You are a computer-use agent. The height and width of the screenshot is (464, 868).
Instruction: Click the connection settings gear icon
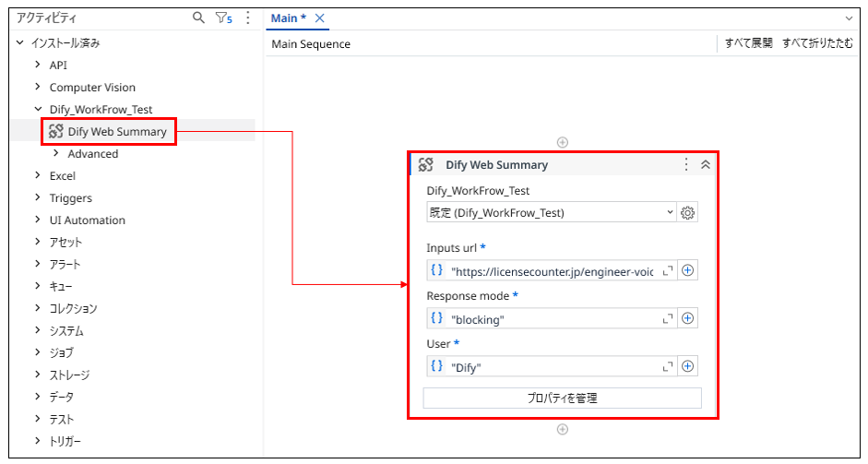[x=687, y=213]
